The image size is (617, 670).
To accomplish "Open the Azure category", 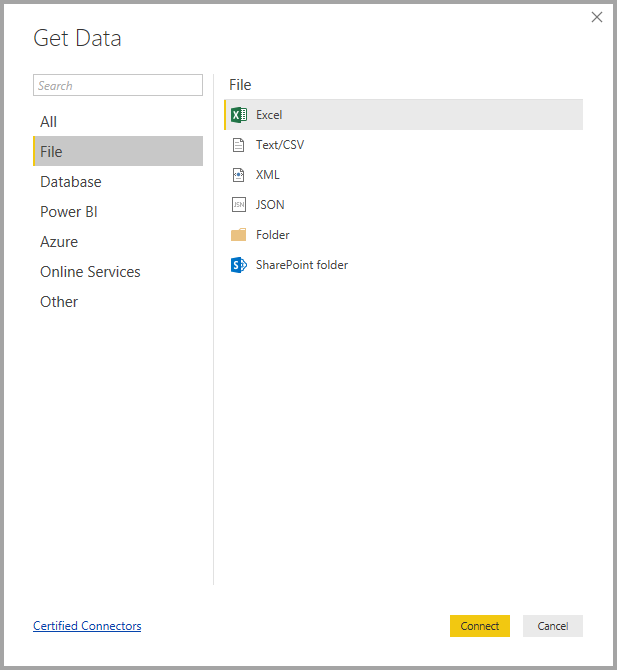I will 118,242.
